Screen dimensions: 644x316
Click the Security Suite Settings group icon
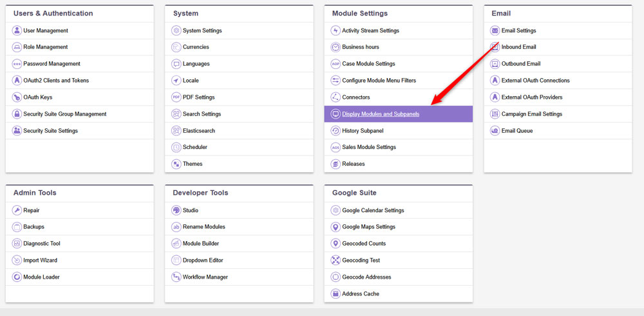(17, 130)
